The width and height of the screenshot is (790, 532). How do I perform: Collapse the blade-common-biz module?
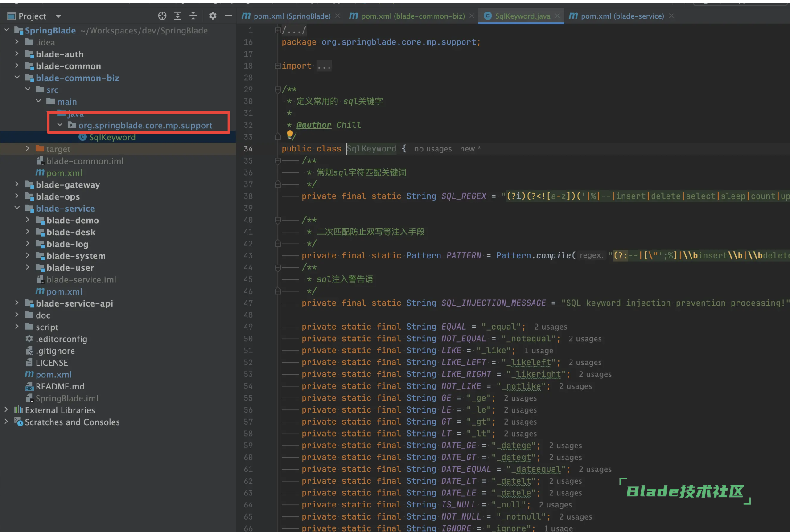(17, 78)
